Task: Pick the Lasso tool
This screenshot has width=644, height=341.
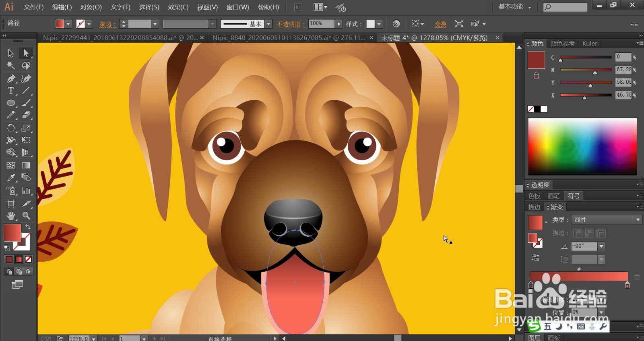Action: [26, 65]
